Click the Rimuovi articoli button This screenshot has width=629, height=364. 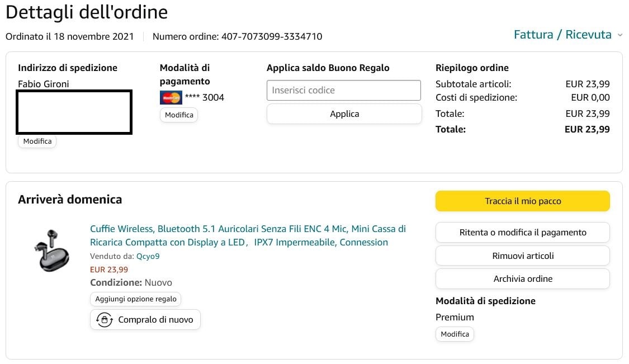coord(522,256)
